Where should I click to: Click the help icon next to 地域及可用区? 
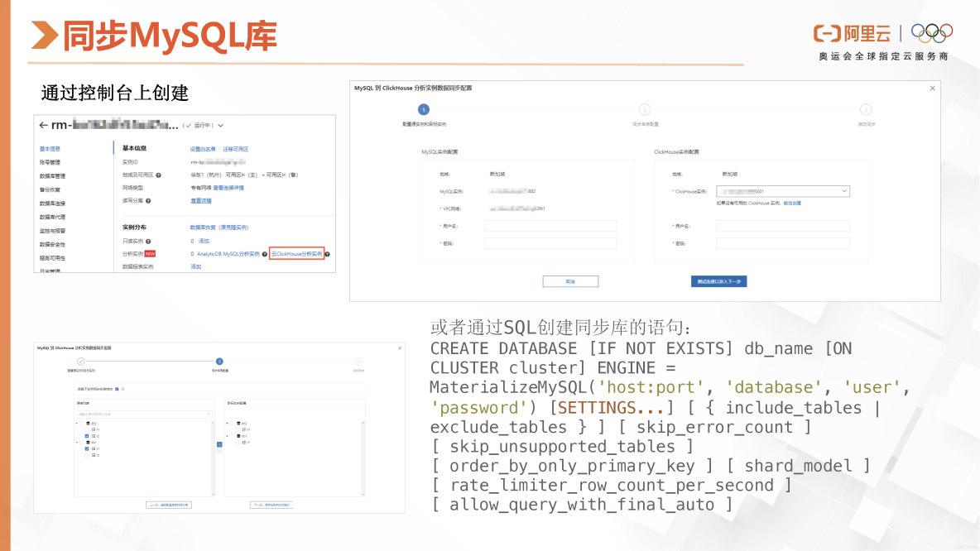pyautogui.click(x=158, y=175)
